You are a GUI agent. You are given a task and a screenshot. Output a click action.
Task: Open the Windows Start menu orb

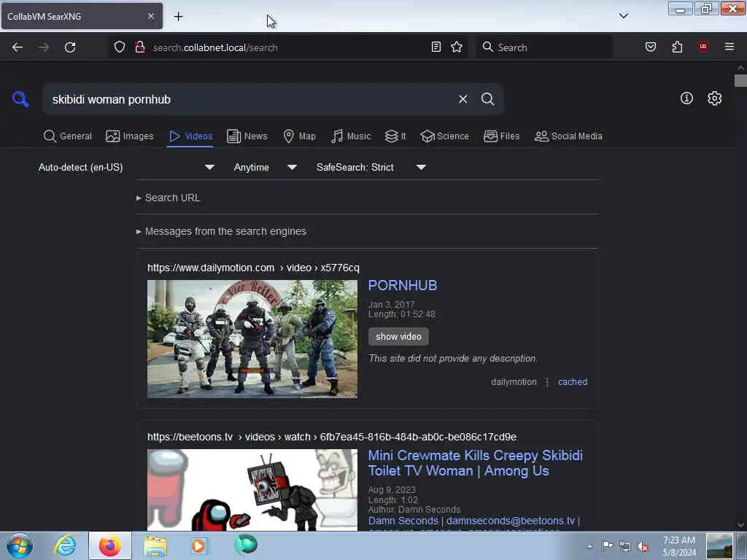click(20, 545)
